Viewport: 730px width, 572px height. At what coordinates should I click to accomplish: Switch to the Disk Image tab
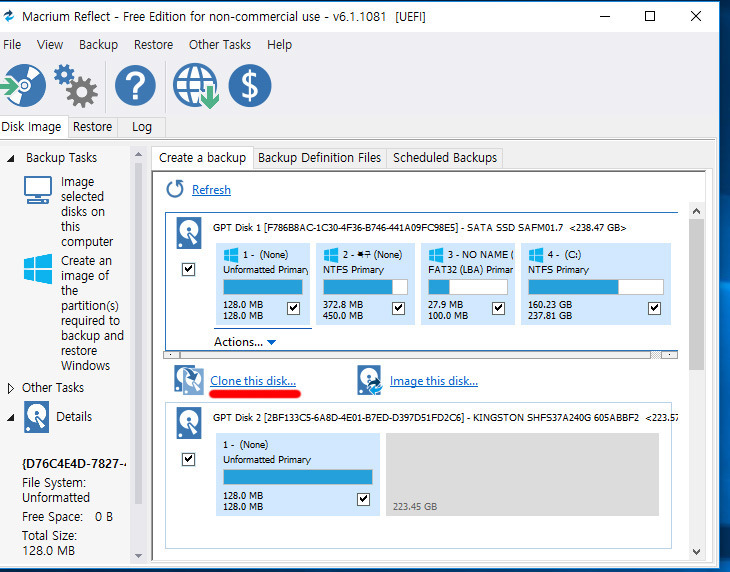tap(32, 127)
